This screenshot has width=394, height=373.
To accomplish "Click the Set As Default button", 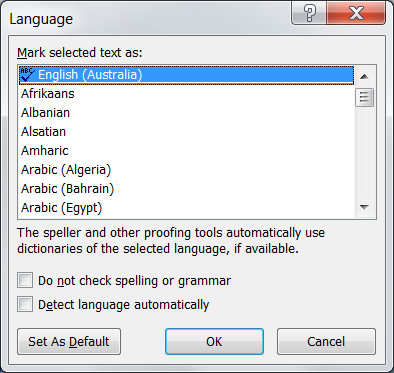I will point(69,342).
